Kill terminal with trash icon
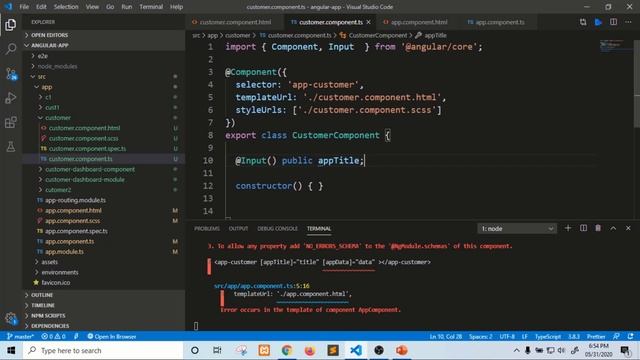640x360 pixels. coord(598,228)
